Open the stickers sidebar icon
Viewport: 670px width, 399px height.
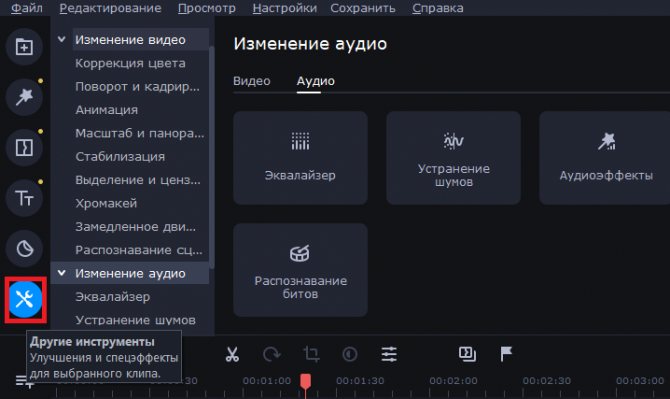pos(24,249)
